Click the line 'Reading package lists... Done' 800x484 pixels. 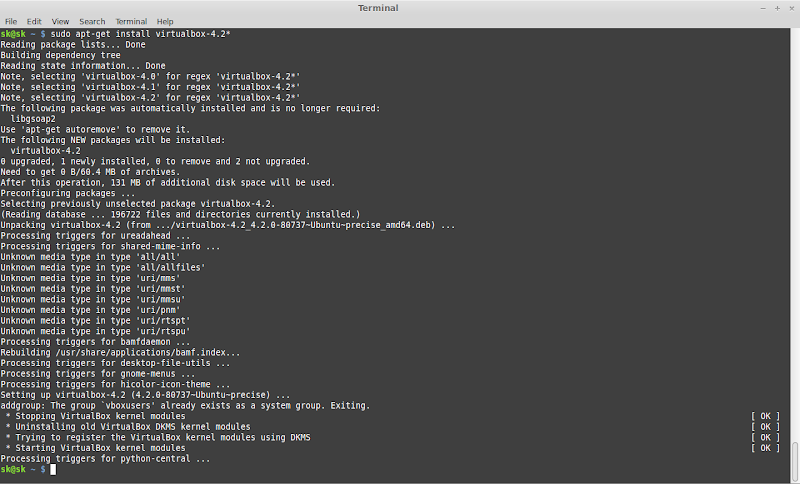point(73,44)
